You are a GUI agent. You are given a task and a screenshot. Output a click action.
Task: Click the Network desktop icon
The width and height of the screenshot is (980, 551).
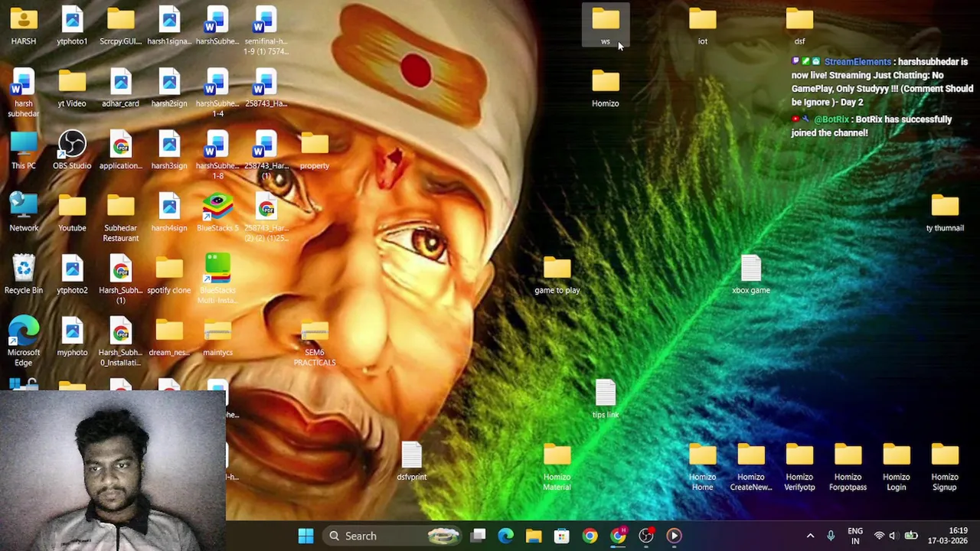(24, 213)
